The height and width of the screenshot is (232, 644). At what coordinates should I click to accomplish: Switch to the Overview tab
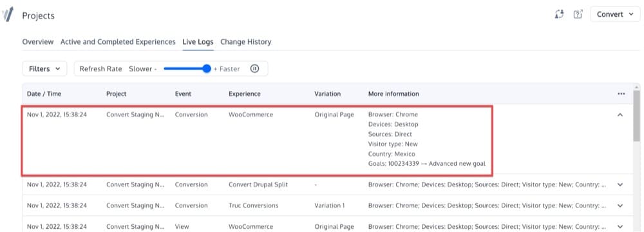pyautogui.click(x=38, y=42)
